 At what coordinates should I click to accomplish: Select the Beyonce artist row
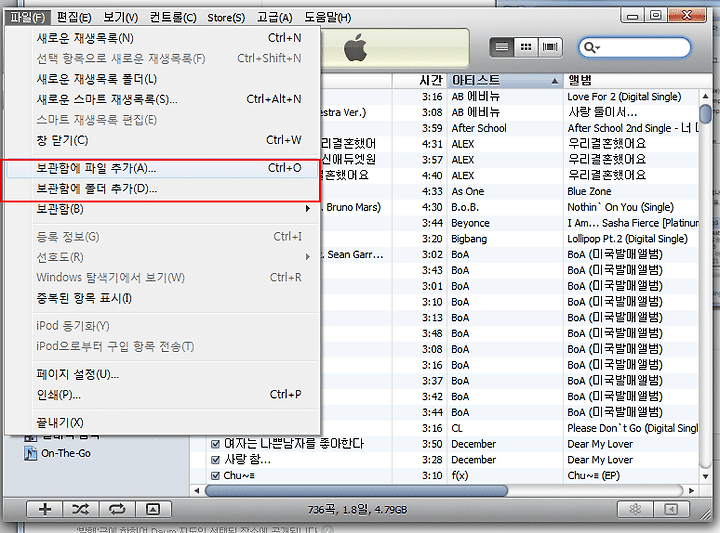click(x=470, y=223)
